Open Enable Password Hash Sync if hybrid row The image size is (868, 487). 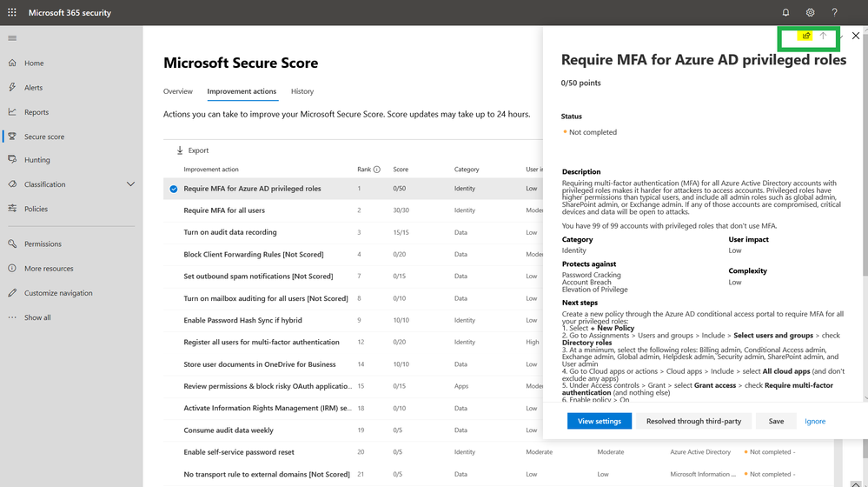[353, 320]
